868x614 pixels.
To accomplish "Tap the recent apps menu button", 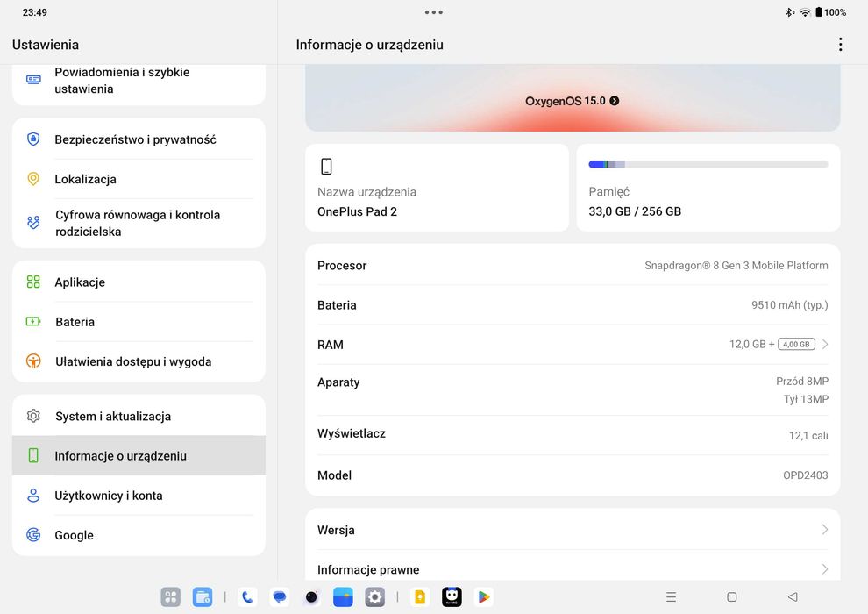I will pos(671,596).
